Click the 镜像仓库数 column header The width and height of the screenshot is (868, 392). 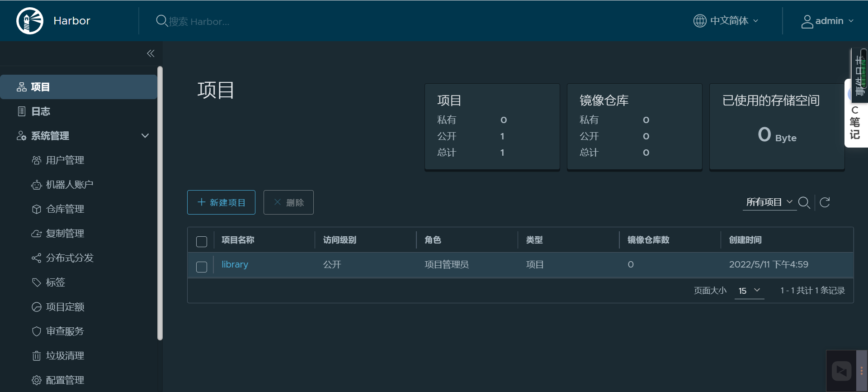tap(648, 240)
